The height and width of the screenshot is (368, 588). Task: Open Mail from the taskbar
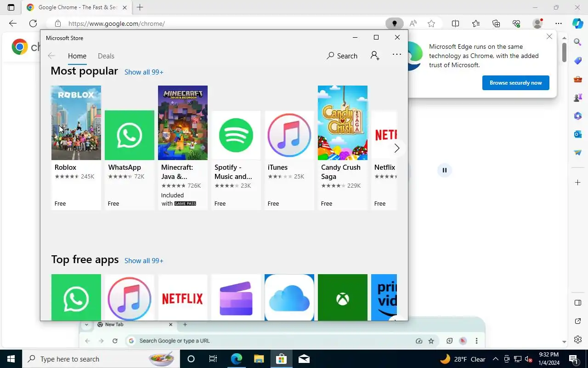(x=304, y=359)
